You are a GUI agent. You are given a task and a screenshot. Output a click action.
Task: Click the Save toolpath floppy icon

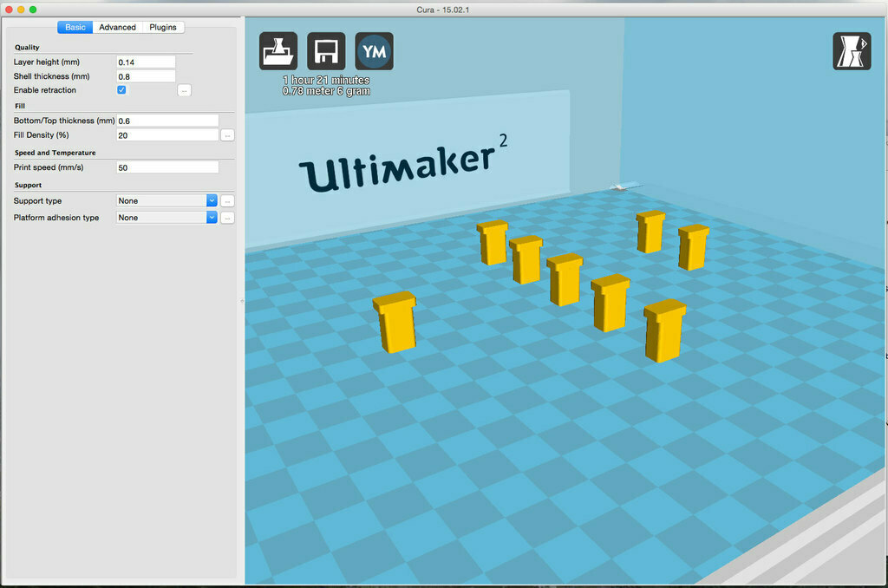pos(326,51)
